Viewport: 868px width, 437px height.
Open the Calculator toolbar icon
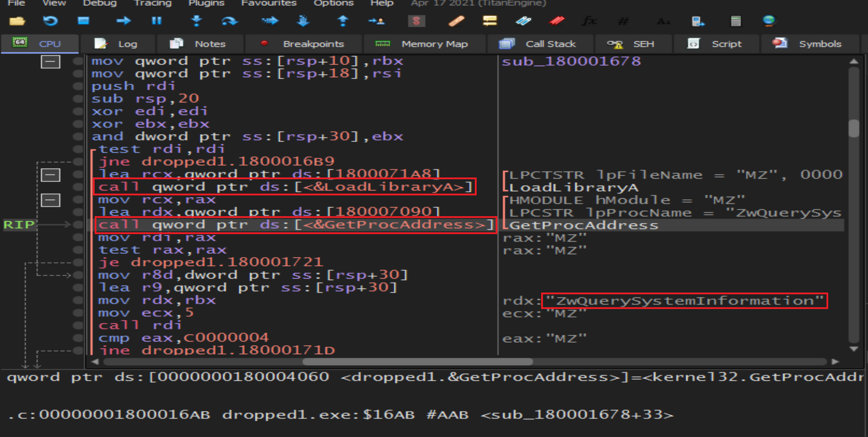[735, 21]
